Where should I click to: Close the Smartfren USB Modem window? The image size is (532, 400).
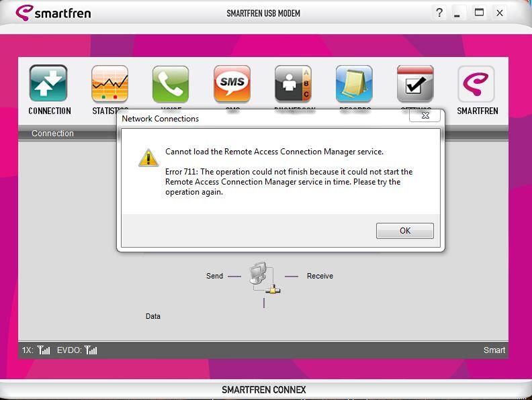500,13
